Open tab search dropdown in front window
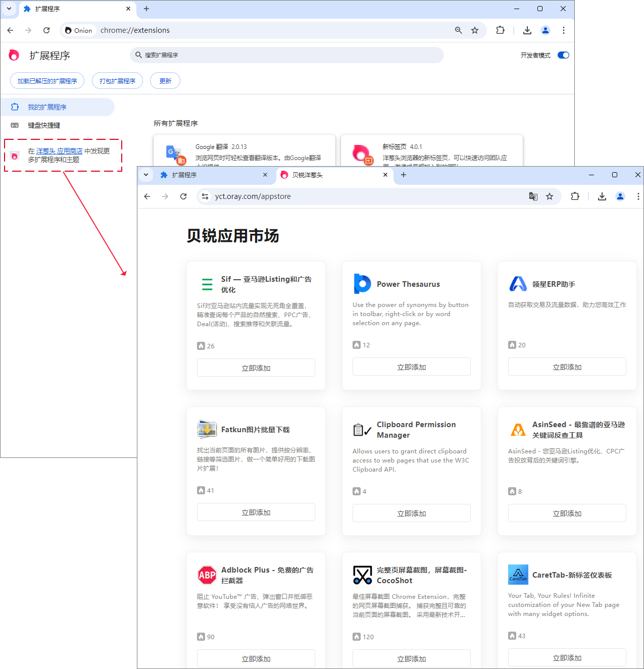The image size is (644, 669). pos(146,175)
